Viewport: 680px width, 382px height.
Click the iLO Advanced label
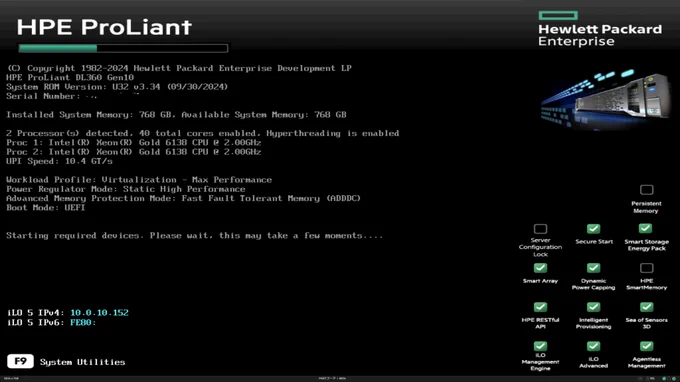[593, 362]
